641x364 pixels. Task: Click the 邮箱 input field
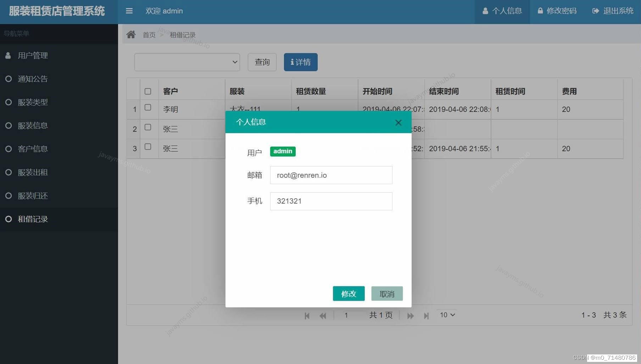[x=331, y=175]
